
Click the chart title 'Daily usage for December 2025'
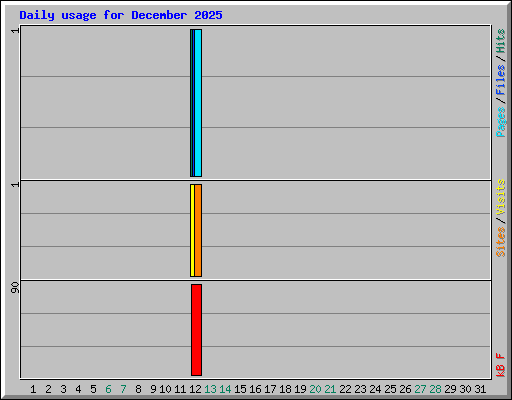(x=121, y=15)
